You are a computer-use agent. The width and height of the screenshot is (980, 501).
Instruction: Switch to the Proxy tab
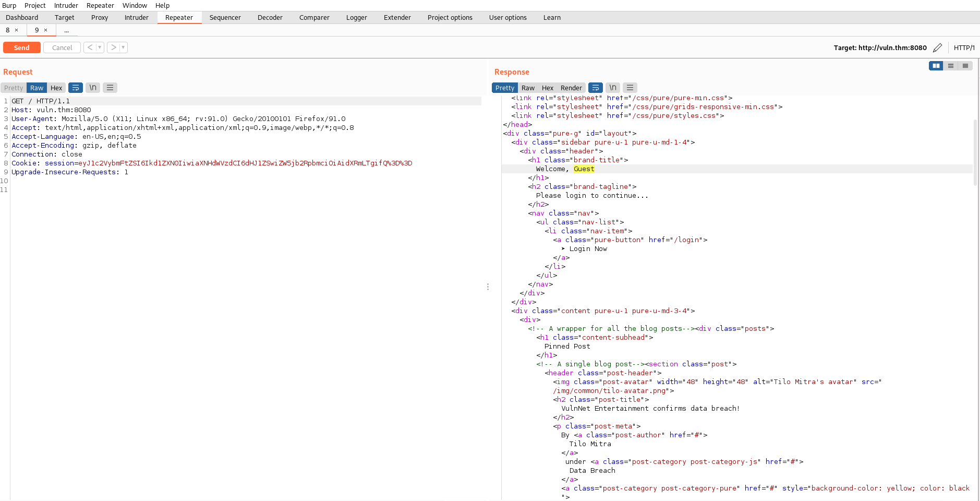100,17
